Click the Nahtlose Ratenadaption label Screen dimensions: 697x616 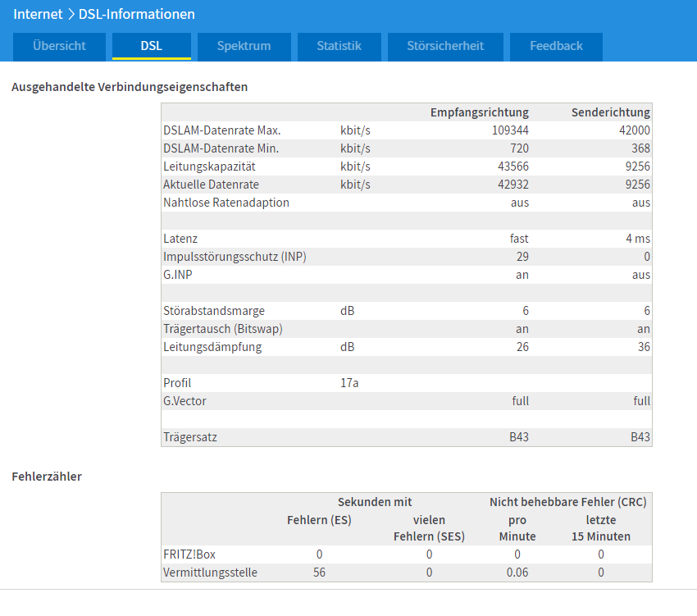tap(225, 203)
